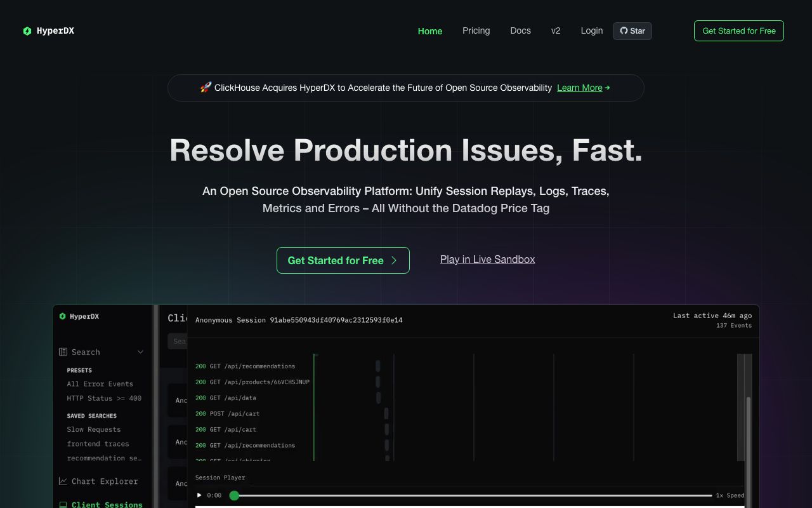812x508 pixels.
Task: Click the 137 Events count text
Action: (x=734, y=326)
